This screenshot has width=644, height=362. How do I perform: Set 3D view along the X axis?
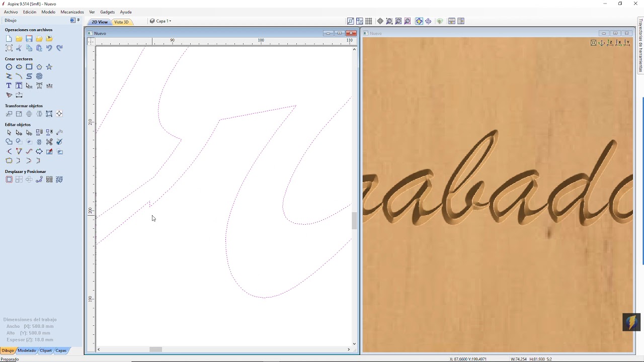click(618, 43)
